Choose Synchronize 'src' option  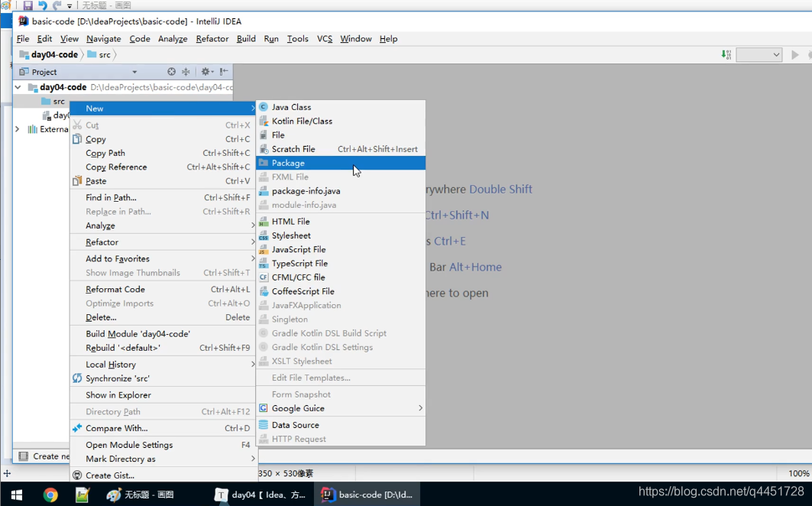coord(163,379)
